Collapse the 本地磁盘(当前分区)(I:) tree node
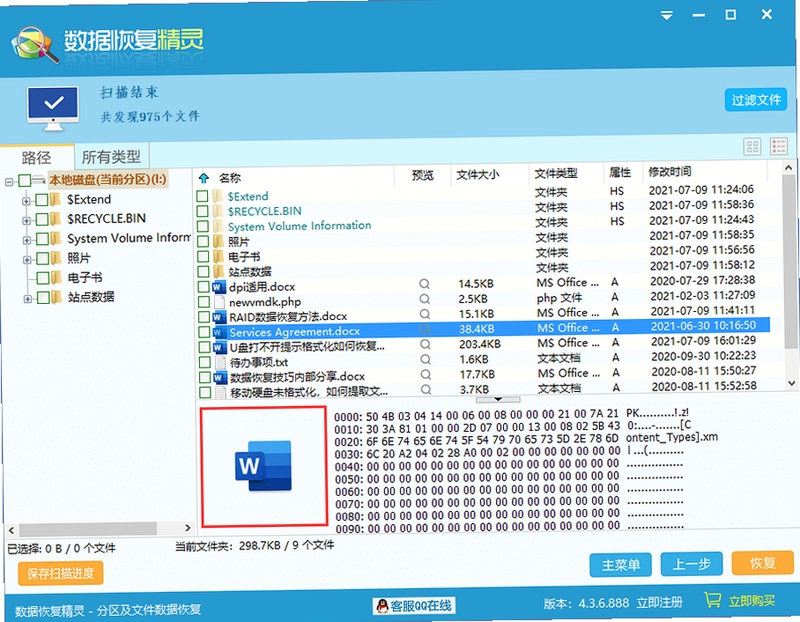Image resolution: width=800 pixels, height=622 pixels. (9, 182)
